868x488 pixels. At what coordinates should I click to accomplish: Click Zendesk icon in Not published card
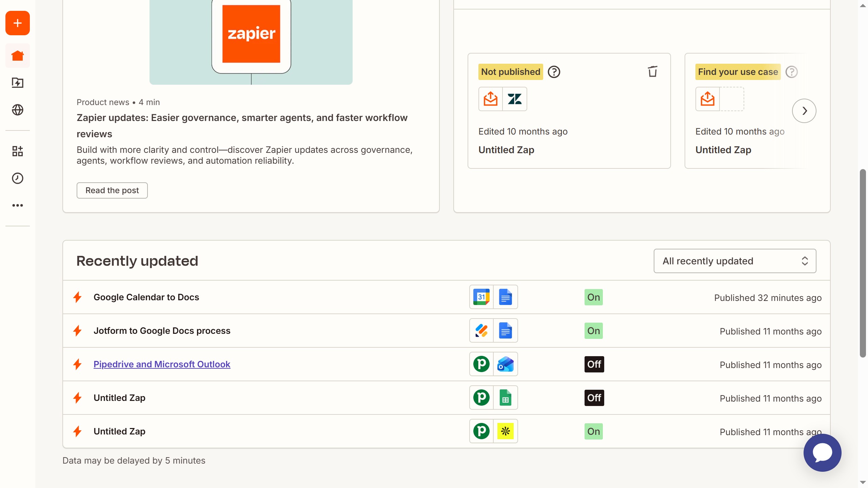(x=515, y=99)
